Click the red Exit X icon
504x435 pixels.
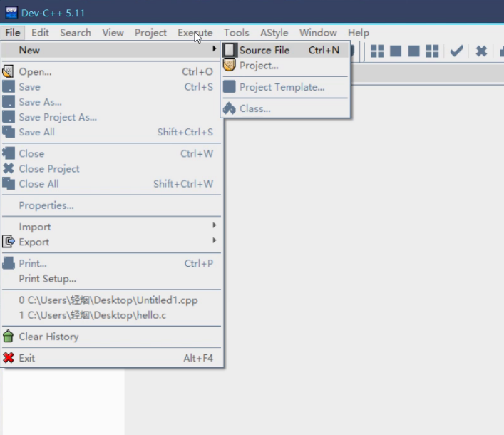(9, 358)
